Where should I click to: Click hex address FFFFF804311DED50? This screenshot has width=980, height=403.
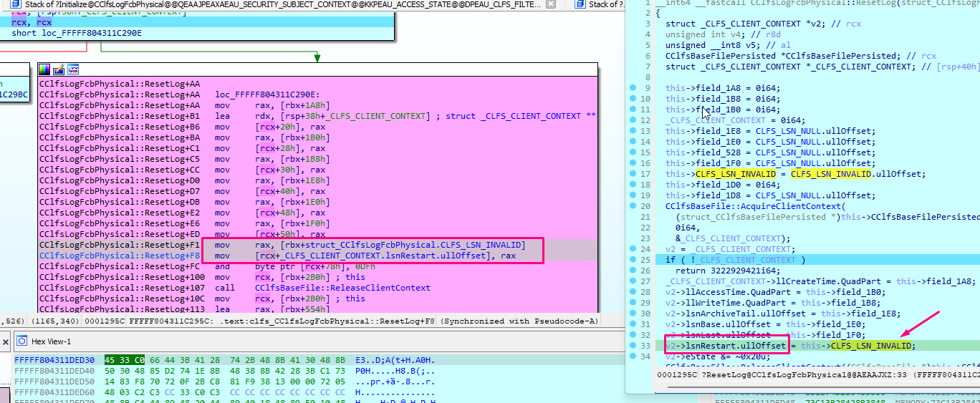pos(54,381)
